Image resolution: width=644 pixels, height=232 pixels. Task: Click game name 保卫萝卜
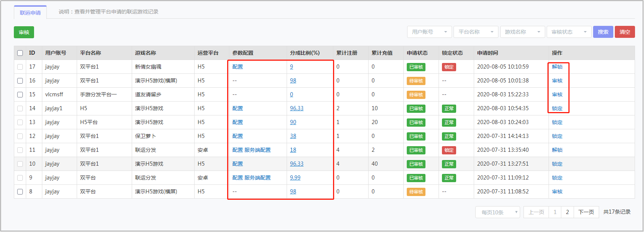pos(146,136)
